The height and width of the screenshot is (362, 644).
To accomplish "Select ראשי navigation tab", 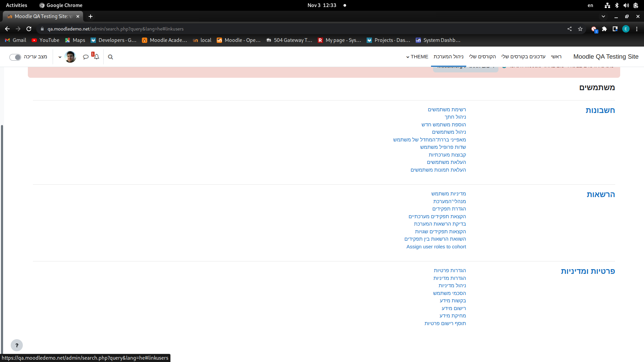I will (556, 57).
